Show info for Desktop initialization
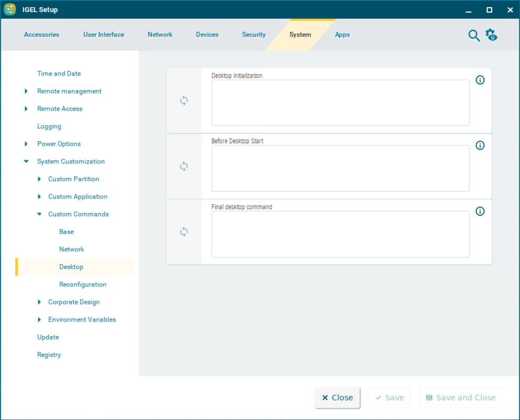 click(x=480, y=80)
